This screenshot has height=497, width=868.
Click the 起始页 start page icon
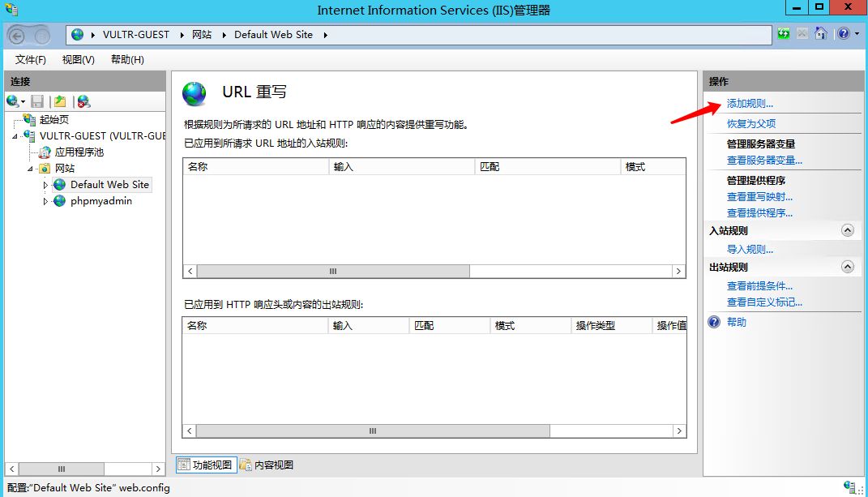click(x=29, y=119)
